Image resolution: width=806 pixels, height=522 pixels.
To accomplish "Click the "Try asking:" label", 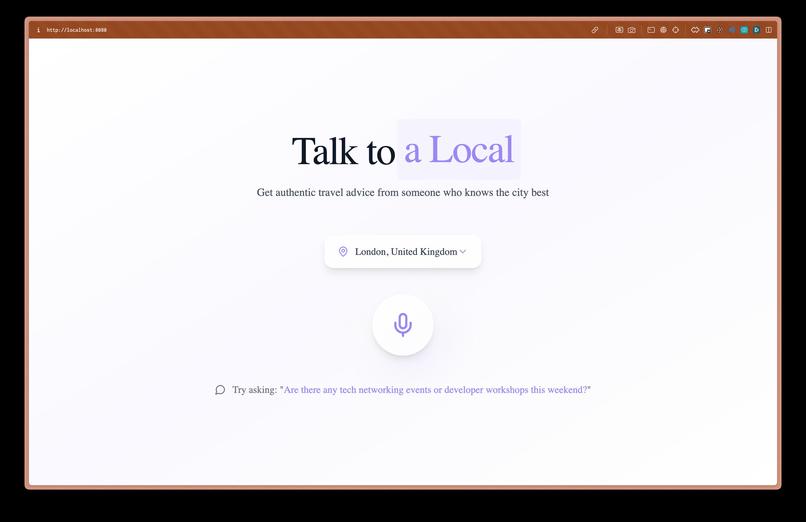I will pyautogui.click(x=254, y=389).
